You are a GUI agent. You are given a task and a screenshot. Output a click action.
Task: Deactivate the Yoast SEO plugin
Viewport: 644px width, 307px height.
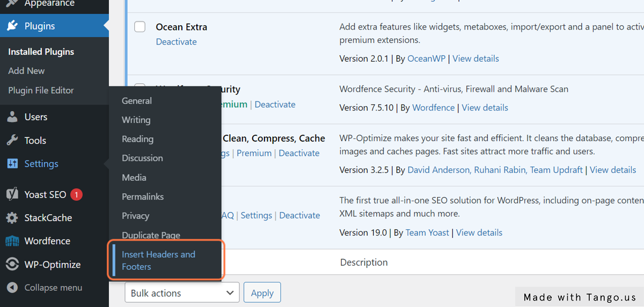(x=299, y=215)
